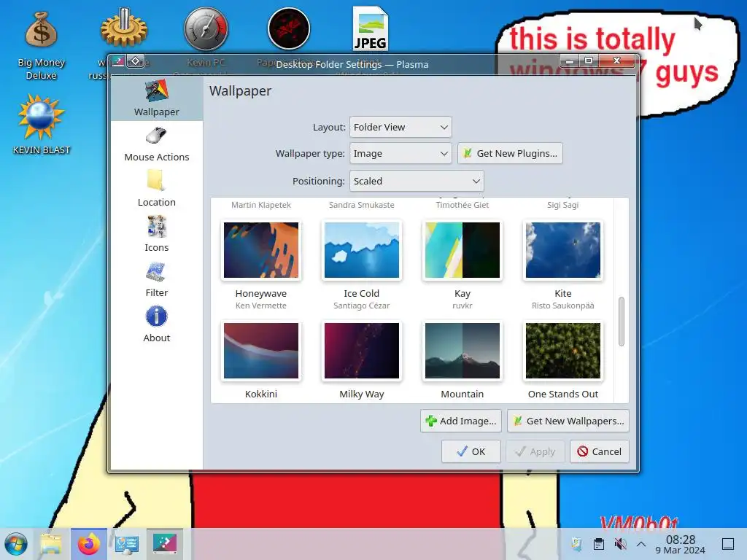Click the Sigi Sagi author text
Viewport: 747px width, 560px height.
coord(562,205)
